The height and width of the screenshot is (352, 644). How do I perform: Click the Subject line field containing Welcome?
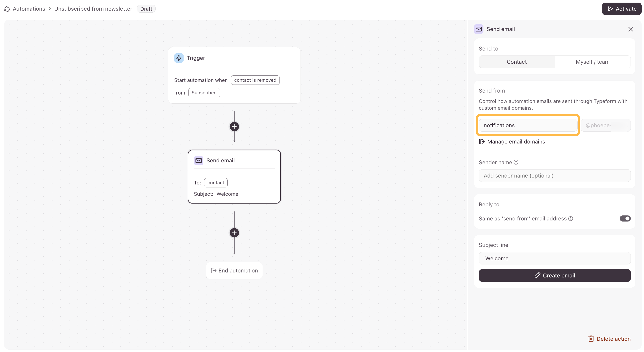[x=555, y=258]
